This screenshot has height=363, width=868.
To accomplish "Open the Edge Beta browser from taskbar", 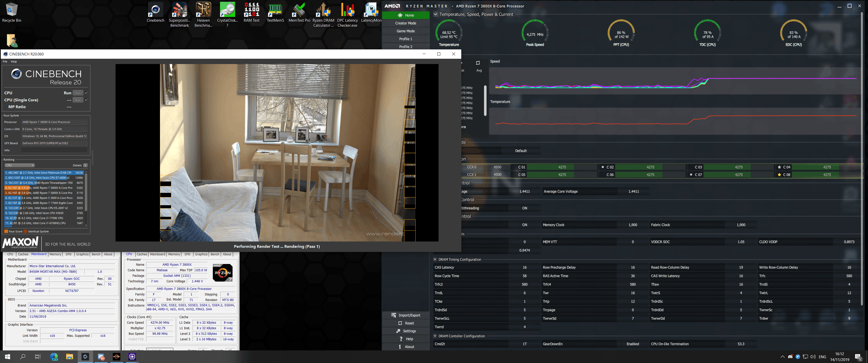I will 54,357.
